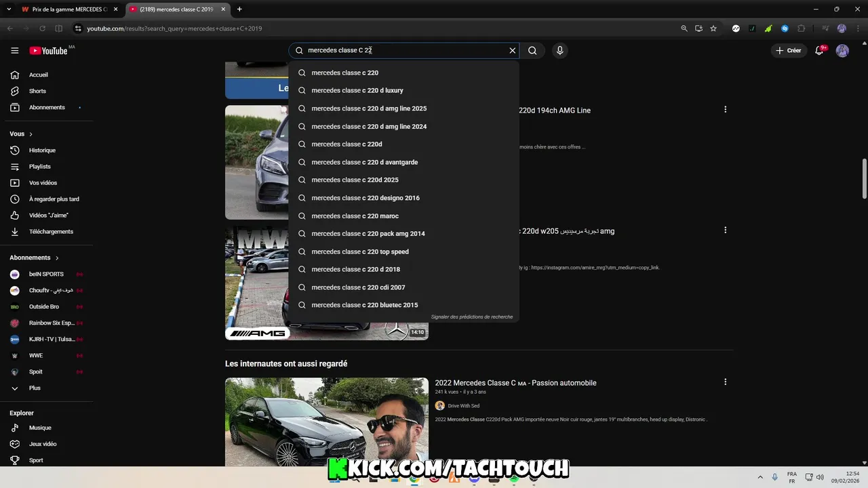Image resolution: width=868 pixels, height=488 pixels.
Task: Click Signaler des prédictions de recherche
Action: pos(472,317)
